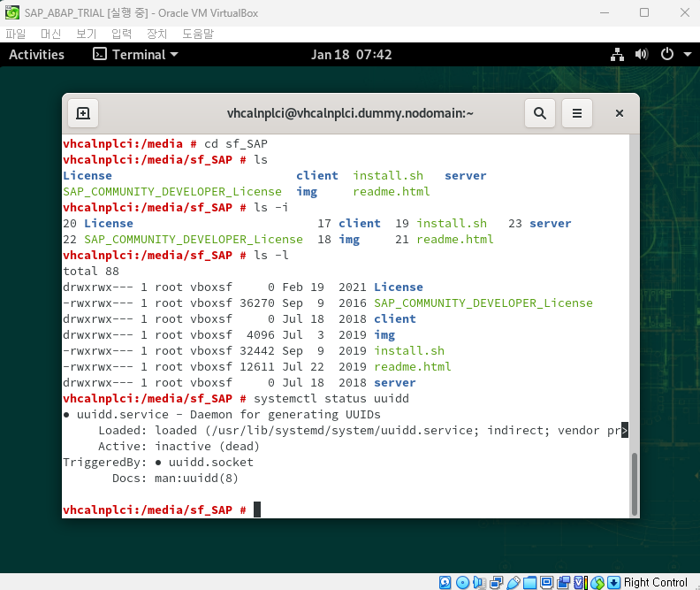700x590 pixels.
Task: Click the Right Control host key label
Action: (x=655, y=582)
